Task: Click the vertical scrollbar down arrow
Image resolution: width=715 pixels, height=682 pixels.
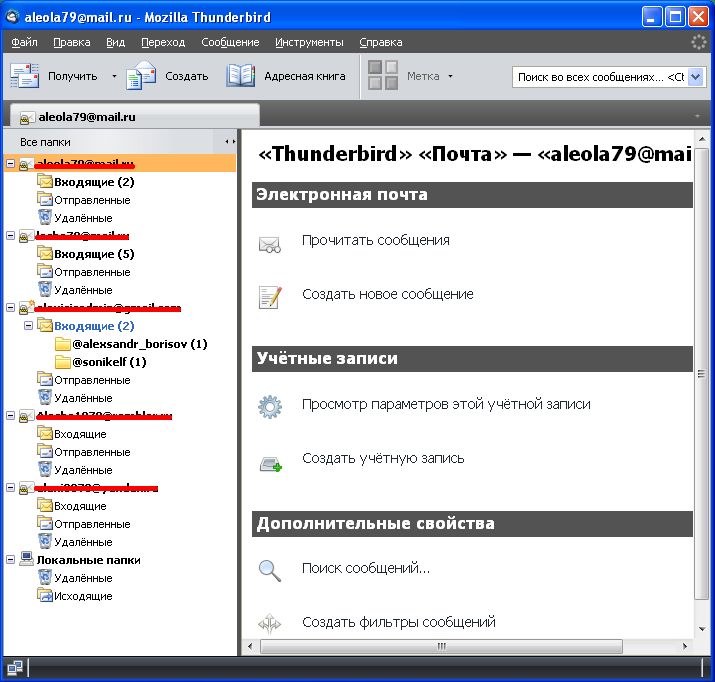Action: pyautogui.click(x=701, y=629)
